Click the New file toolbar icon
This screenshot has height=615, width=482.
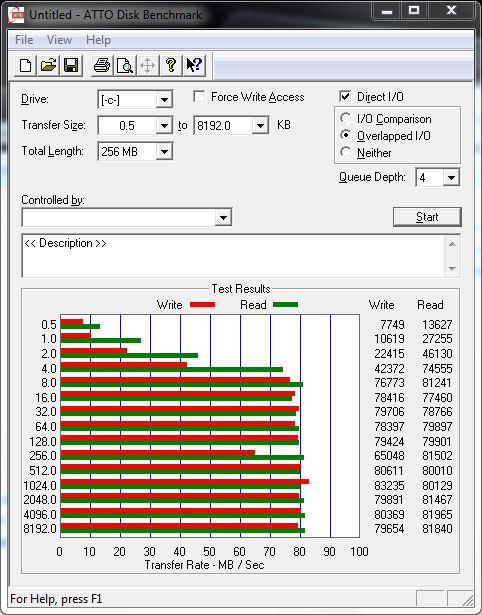point(25,65)
